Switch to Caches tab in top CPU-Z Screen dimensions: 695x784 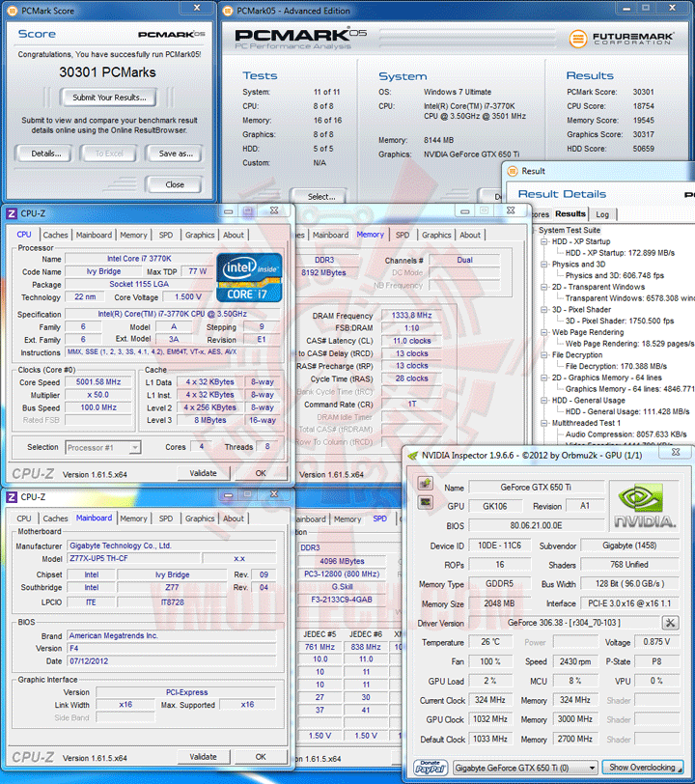pos(55,235)
